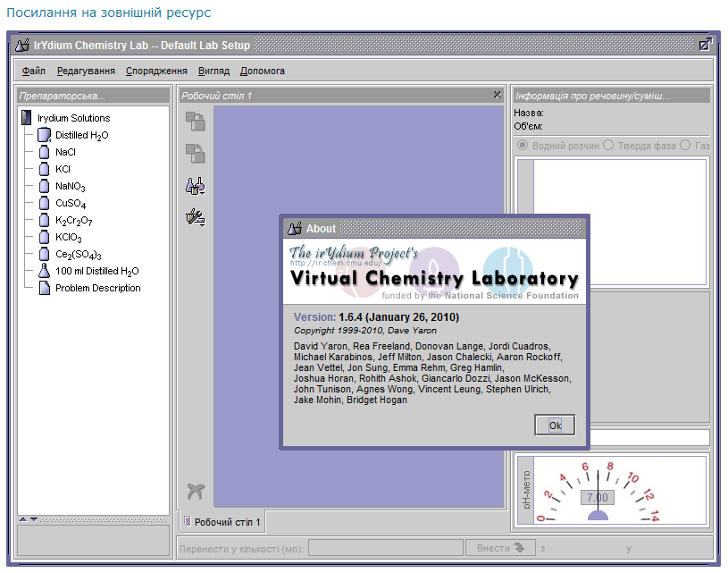Focus the Перенести у кількості (мл) input field
Screen dimensions: 728x573
pyautogui.click(x=386, y=548)
